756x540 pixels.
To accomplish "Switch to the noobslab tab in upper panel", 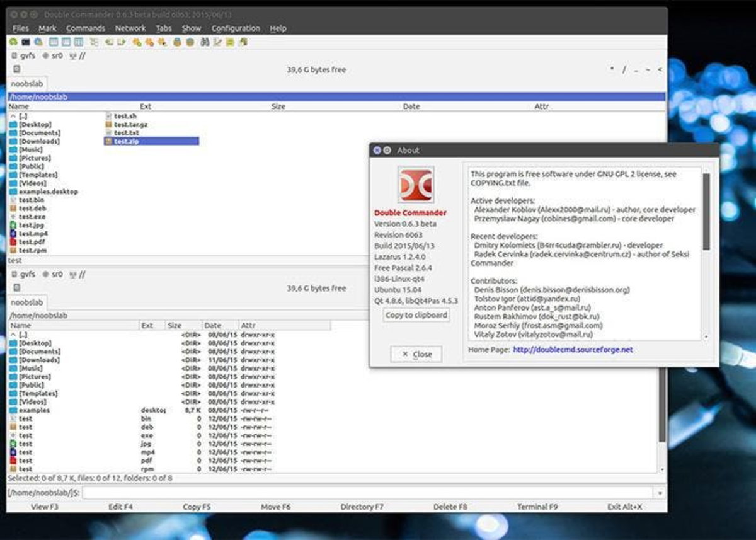I will pyautogui.click(x=26, y=84).
